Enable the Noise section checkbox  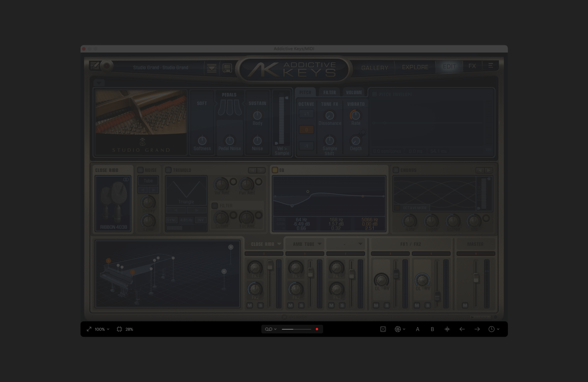[140, 170]
